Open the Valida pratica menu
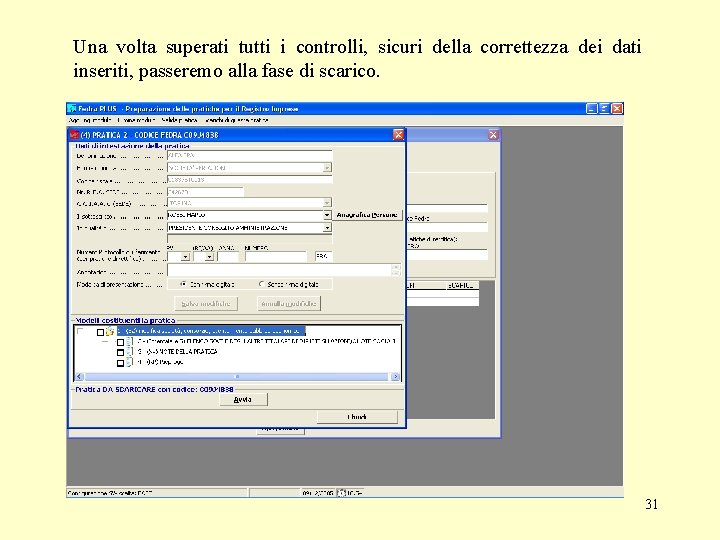Image resolution: width=720 pixels, height=540 pixels. 179,120
